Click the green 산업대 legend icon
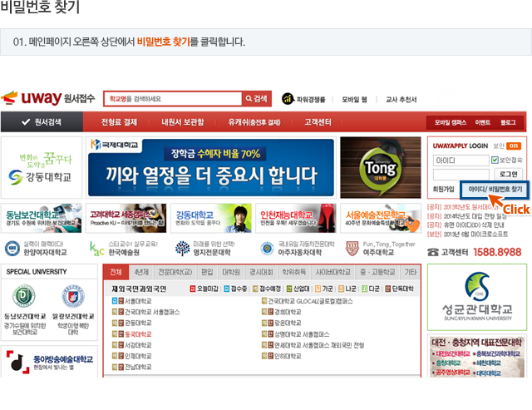 click(289, 289)
